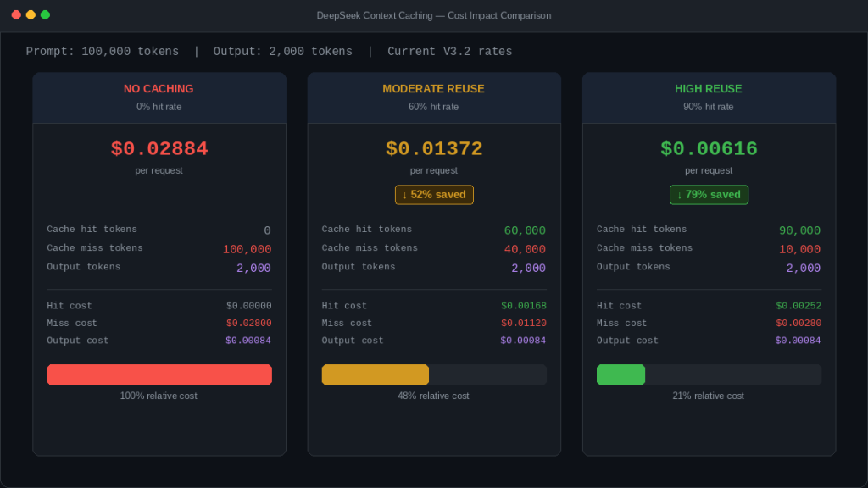Screen dimensions: 868x488
Task: Click the yellow 48% relative cost bar
Action: (x=375, y=374)
